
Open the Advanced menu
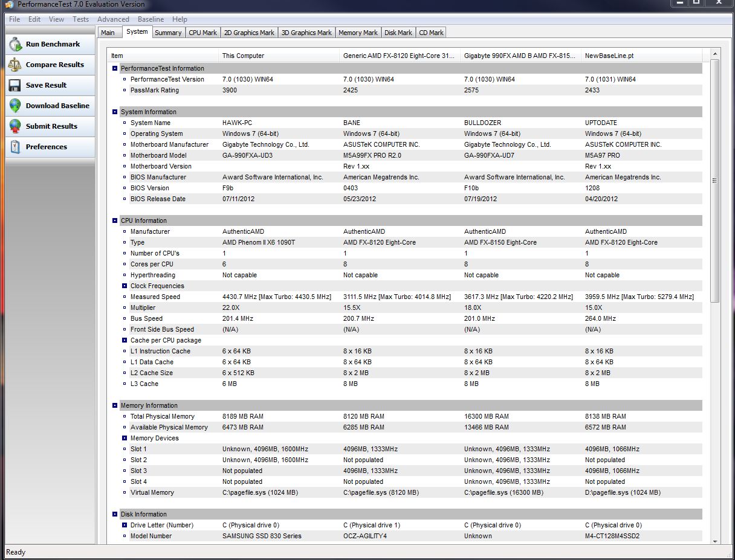[x=114, y=19]
